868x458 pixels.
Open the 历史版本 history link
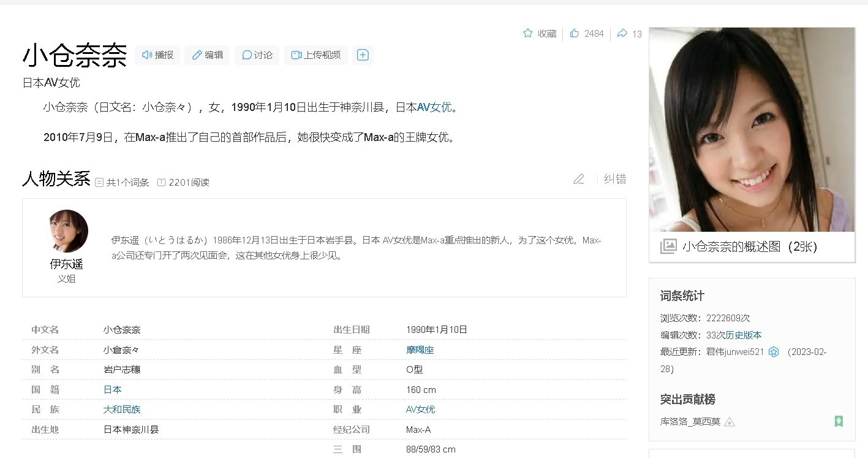[x=744, y=335]
